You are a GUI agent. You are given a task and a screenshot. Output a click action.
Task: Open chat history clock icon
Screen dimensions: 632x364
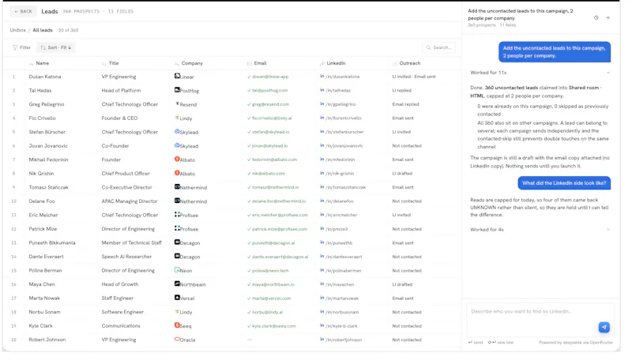pos(596,17)
